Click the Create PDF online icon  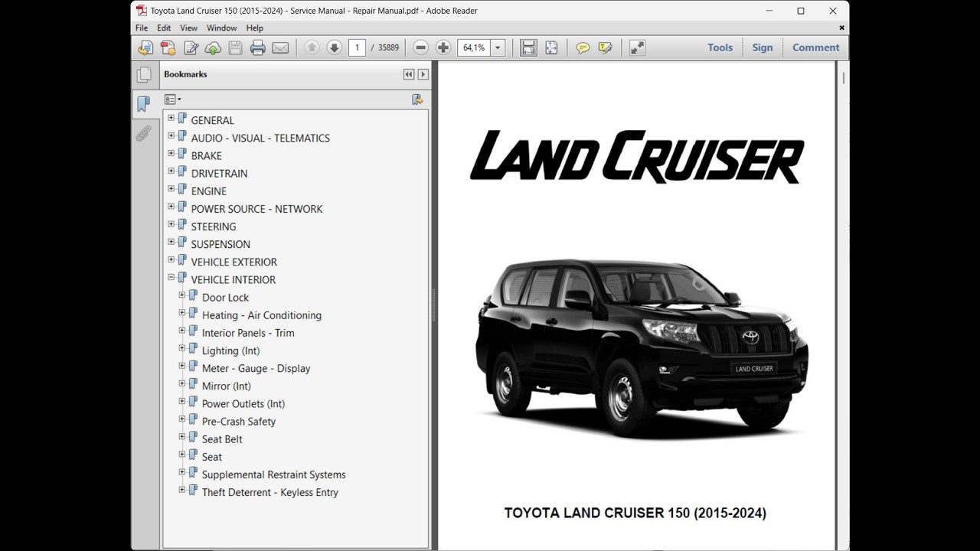168,47
